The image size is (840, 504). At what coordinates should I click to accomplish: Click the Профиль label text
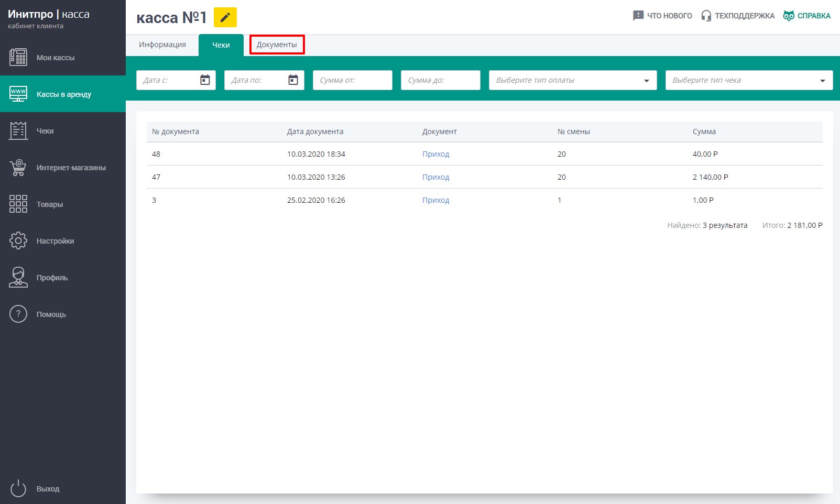(x=52, y=278)
